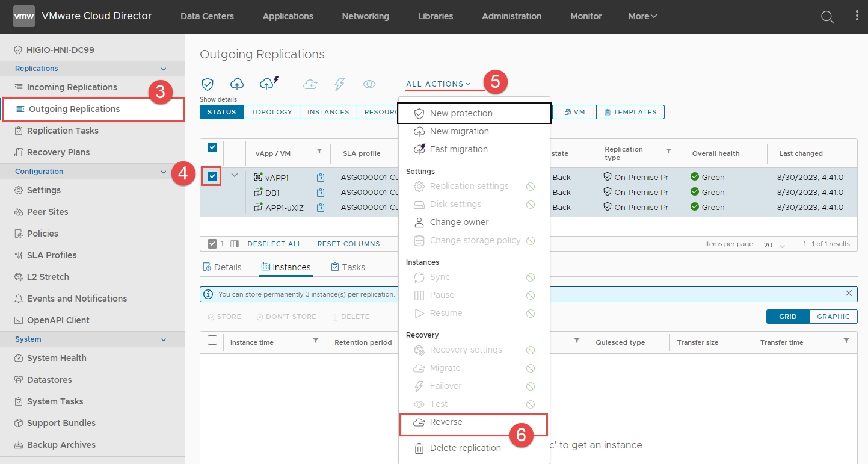The height and width of the screenshot is (464, 868).
Task: Open search with the magnifier icon
Action: [x=828, y=17]
